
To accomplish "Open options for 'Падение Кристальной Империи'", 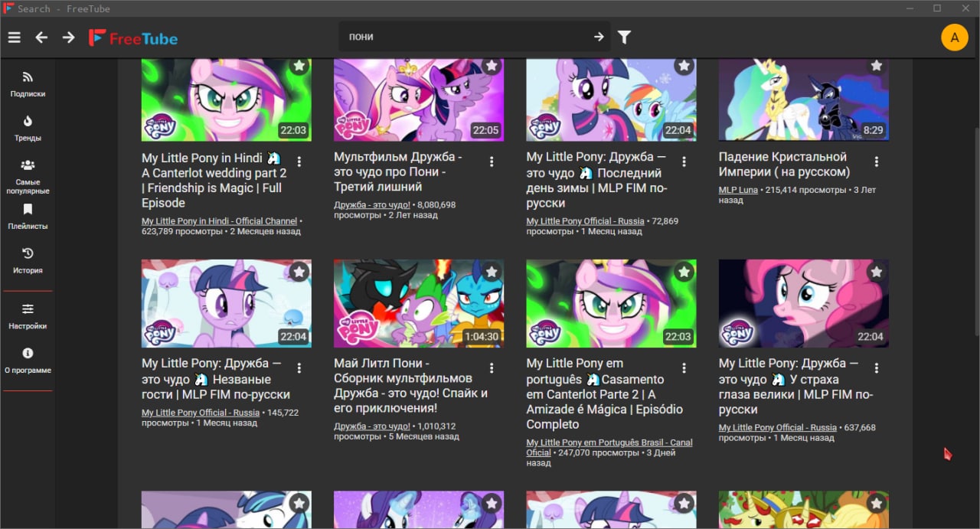I will [877, 162].
